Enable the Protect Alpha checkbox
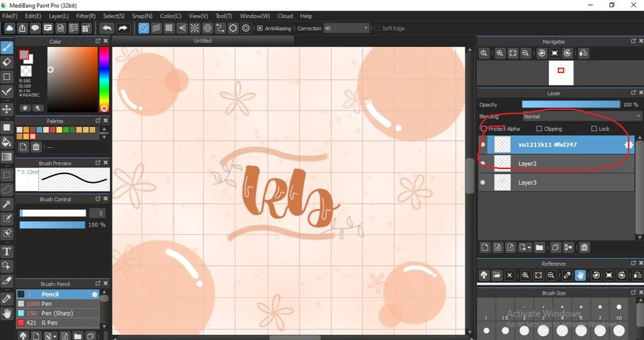Viewport: 644px width, 340px height. [x=484, y=129]
